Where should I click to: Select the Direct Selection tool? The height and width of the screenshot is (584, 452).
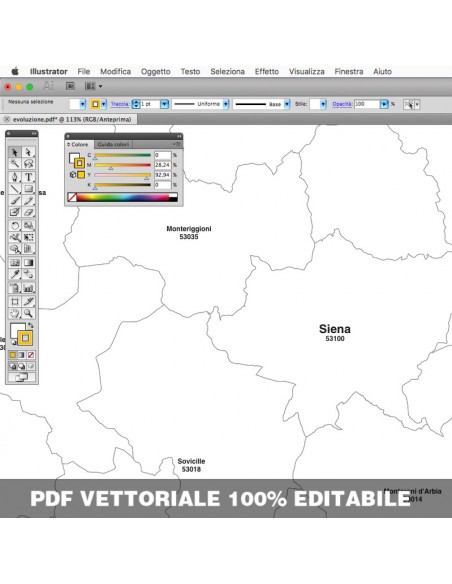pos(28,152)
